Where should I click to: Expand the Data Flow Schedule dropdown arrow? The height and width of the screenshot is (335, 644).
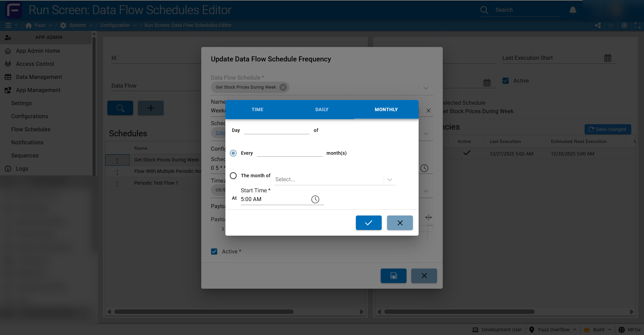pyautogui.click(x=426, y=88)
